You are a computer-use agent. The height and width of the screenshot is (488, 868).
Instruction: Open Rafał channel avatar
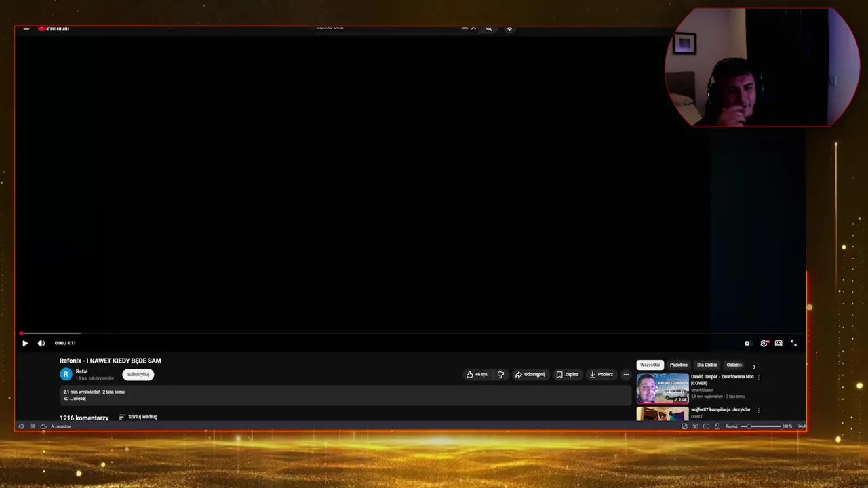click(x=66, y=374)
